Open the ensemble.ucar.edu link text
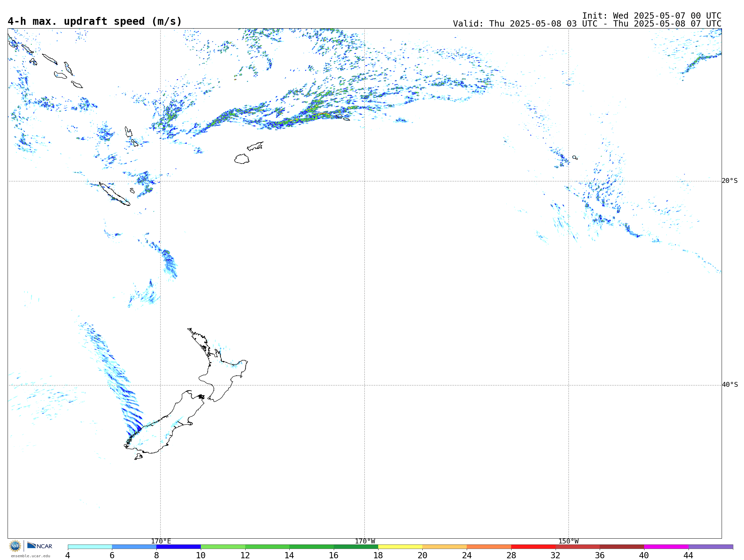Screen dimensions: 744x560 pyautogui.click(x=31, y=556)
